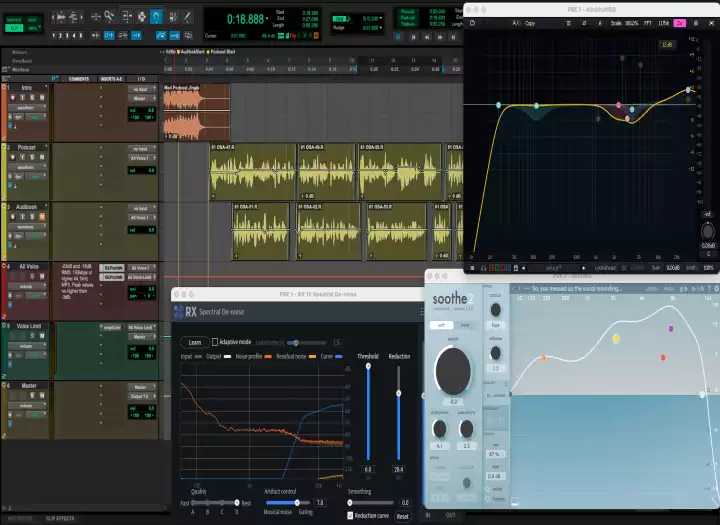Open the Intro track input selector

tap(142, 89)
